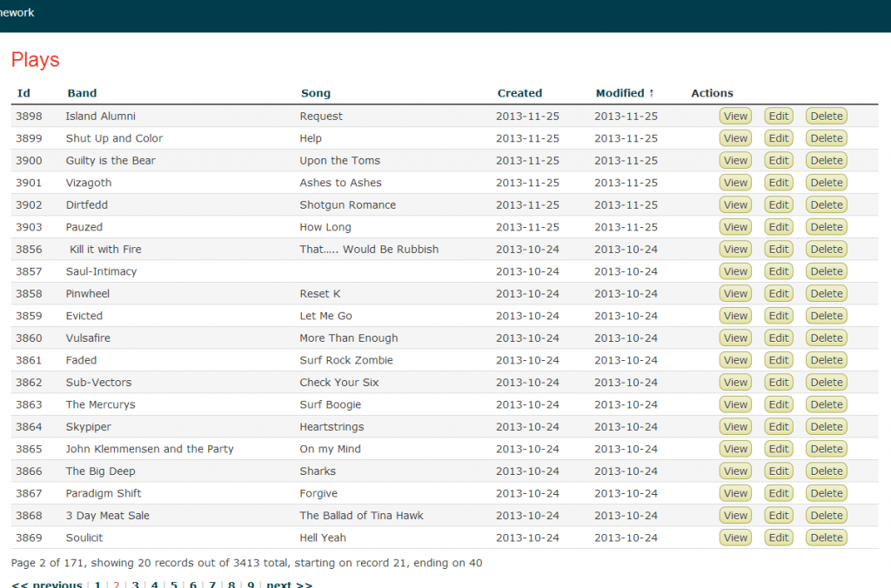View the Pinwheel Reset K record
Image resolution: width=891 pixels, height=588 pixels.
click(x=735, y=294)
